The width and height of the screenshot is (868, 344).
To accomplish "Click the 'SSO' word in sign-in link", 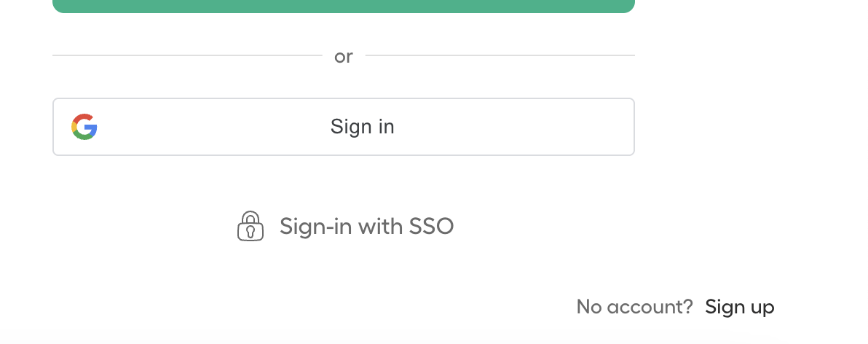I will (x=431, y=226).
